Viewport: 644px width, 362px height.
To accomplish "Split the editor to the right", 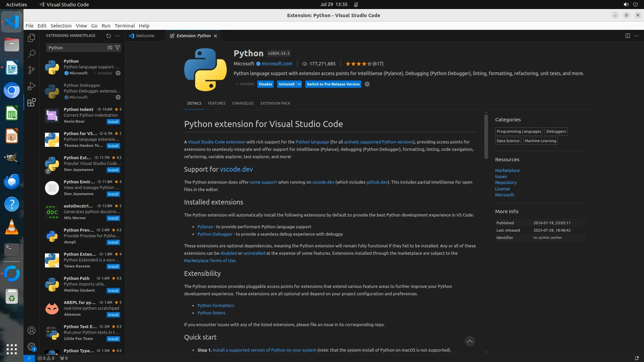I will 628,36.
